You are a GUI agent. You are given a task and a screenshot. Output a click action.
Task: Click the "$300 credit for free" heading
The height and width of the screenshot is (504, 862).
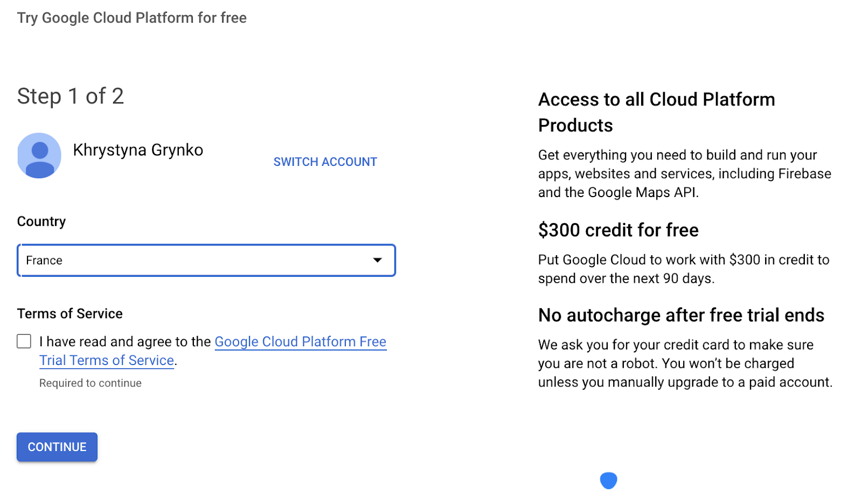[x=618, y=230]
